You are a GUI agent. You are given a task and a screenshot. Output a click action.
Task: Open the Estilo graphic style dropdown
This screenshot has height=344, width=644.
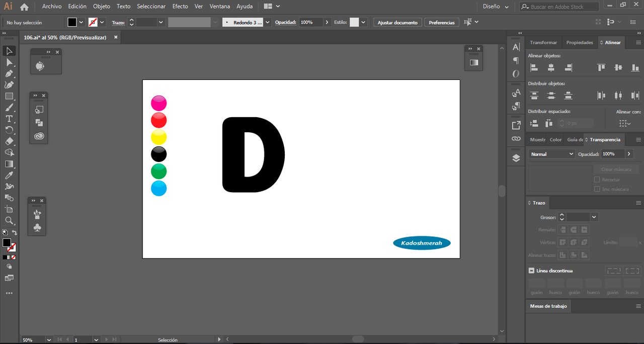pos(363,22)
